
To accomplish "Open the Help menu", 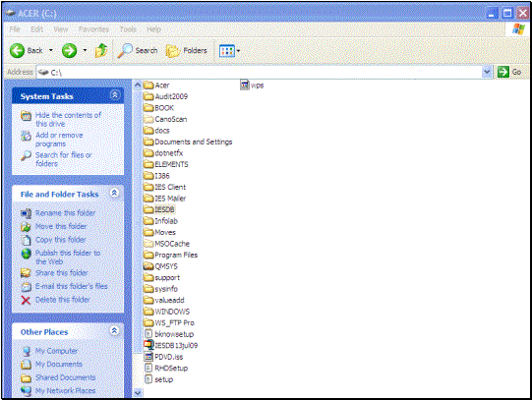I will click(153, 29).
